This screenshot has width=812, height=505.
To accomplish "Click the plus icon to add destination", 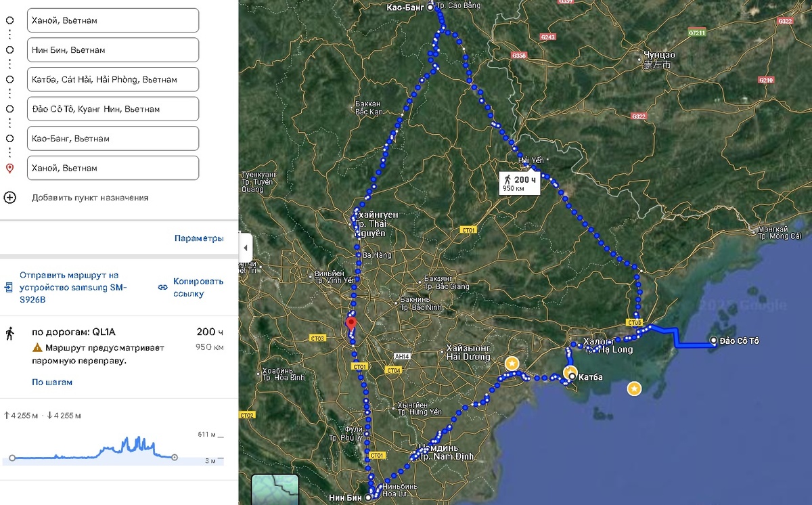I will [x=10, y=198].
